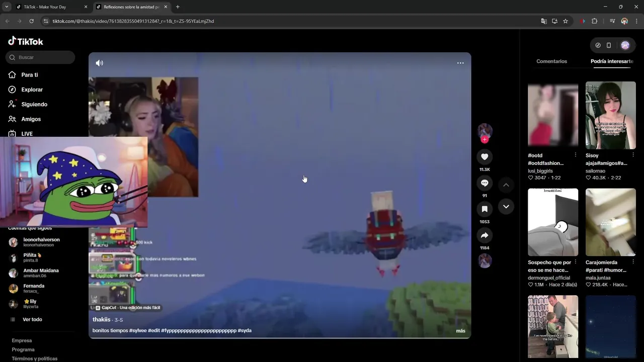Go to the next video with down arrow

pos(506,207)
